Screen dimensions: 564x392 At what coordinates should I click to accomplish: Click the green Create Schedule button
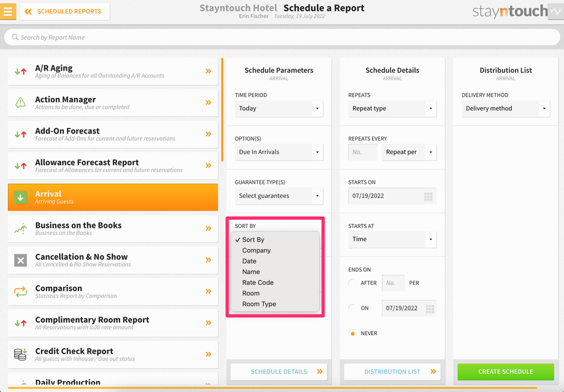pyautogui.click(x=506, y=372)
